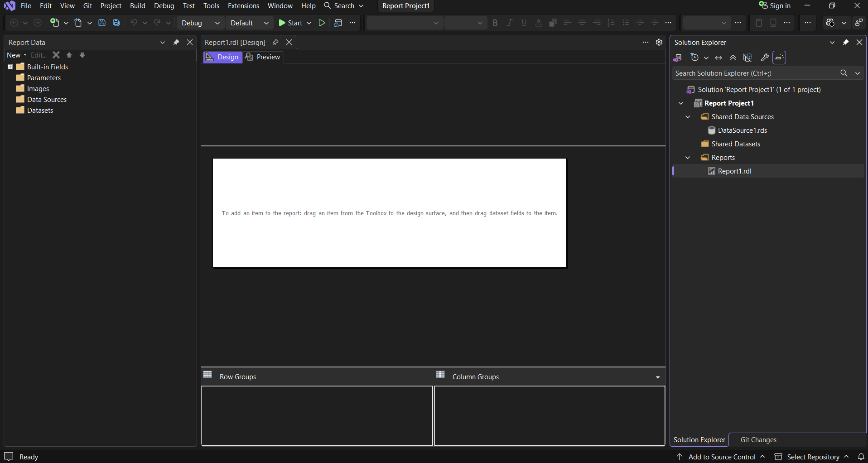Open the Extensions menu
The image size is (868, 463).
tap(243, 5)
